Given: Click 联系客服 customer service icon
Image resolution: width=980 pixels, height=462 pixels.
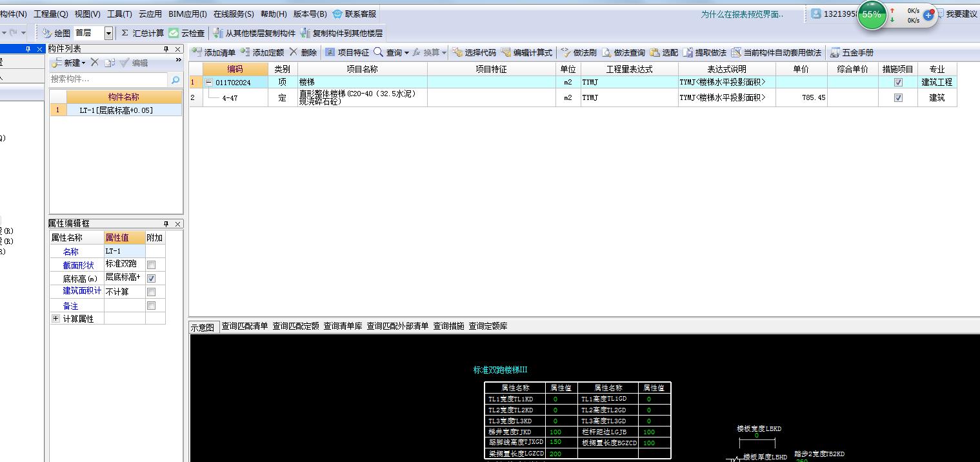Looking at the screenshot, I should point(337,14).
